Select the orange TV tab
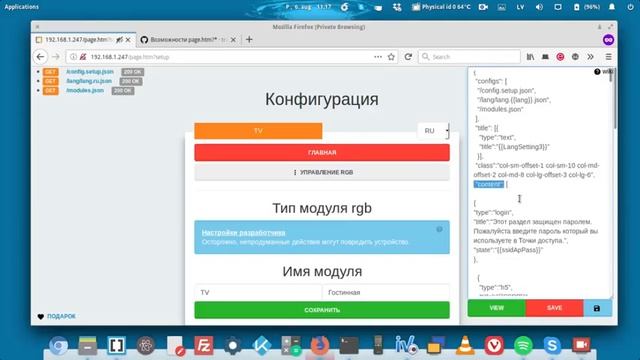Image resolution: width=640 pixels, height=360 pixels. coord(258,131)
